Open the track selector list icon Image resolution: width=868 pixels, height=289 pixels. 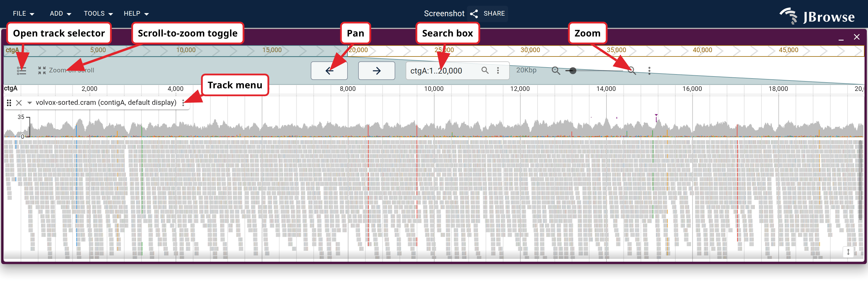point(22,70)
